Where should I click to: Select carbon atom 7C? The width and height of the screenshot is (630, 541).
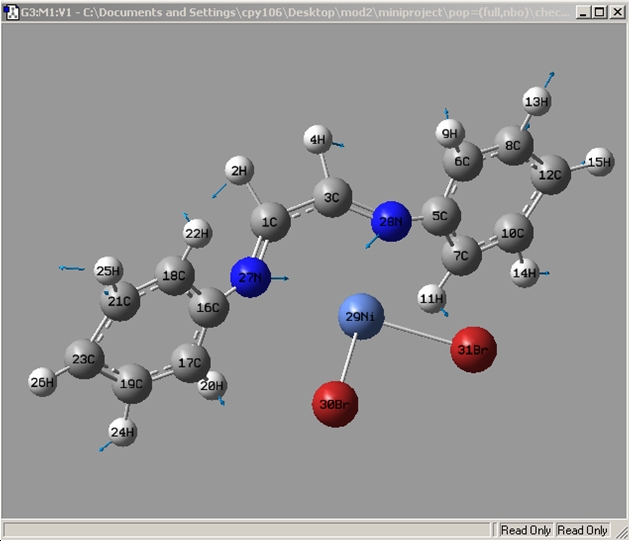pyautogui.click(x=461, y=256)
